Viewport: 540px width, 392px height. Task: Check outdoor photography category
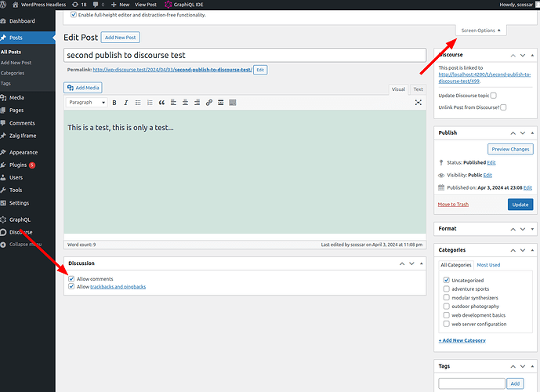click(446, 307)
